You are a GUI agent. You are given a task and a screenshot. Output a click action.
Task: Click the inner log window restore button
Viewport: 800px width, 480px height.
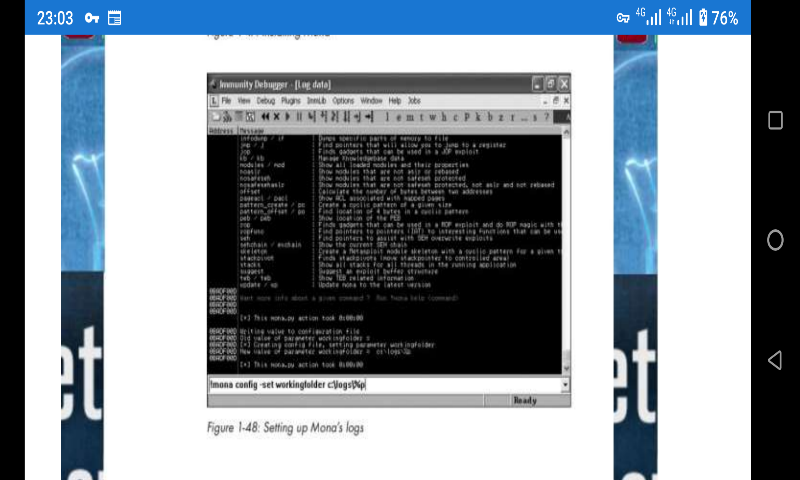click(556, 100)
